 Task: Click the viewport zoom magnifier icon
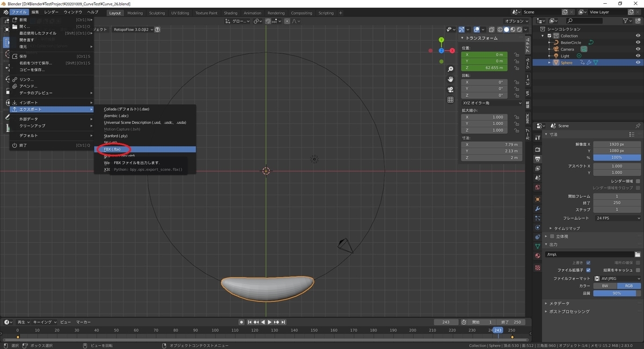[451, 69]
